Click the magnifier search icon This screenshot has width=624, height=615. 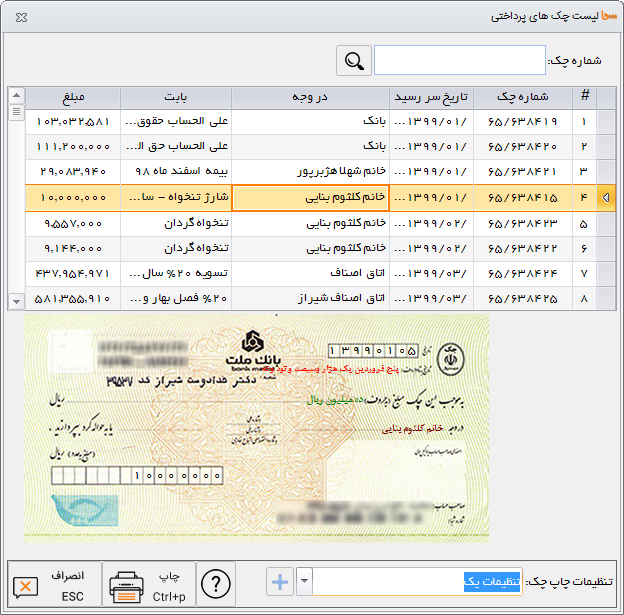[x=353, y=61]
